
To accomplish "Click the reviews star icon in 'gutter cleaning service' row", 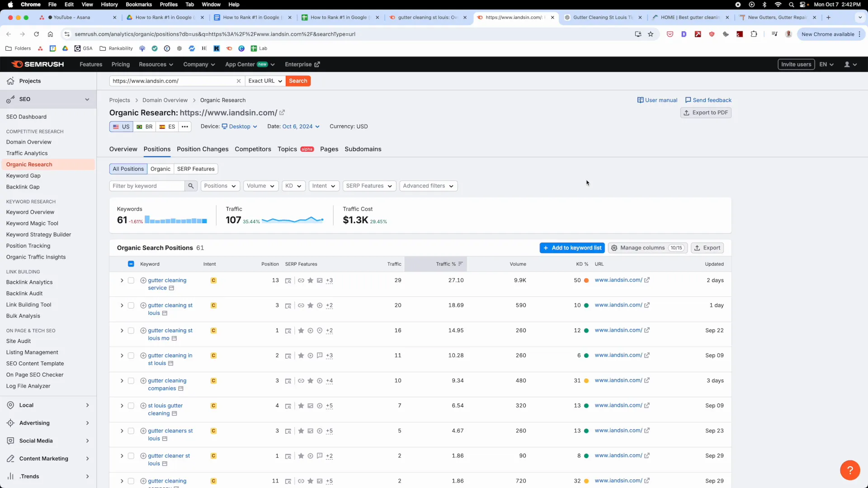I will click(x=310, y=280).
